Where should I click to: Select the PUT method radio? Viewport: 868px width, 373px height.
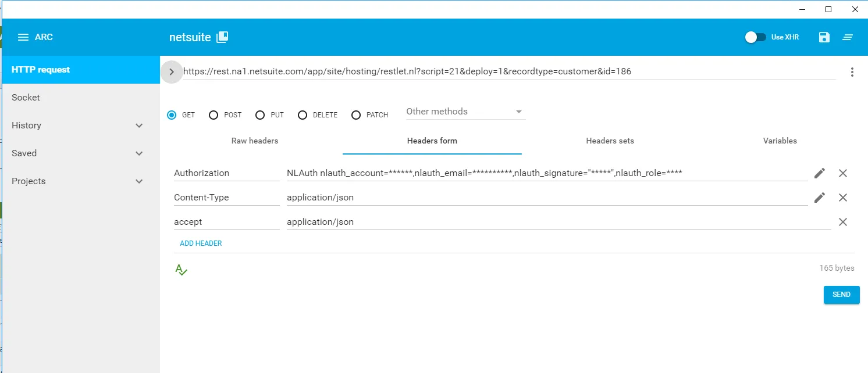[x=260, y=115]
